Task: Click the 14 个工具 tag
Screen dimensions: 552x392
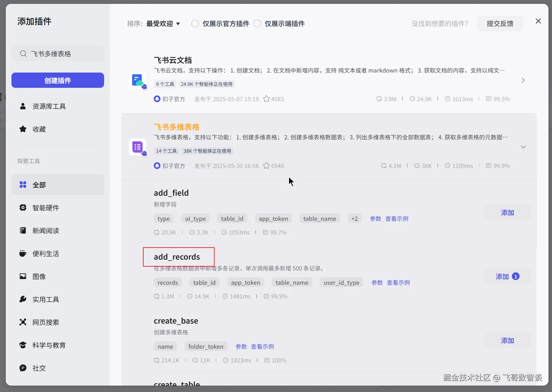Action: tap(166, 151)
